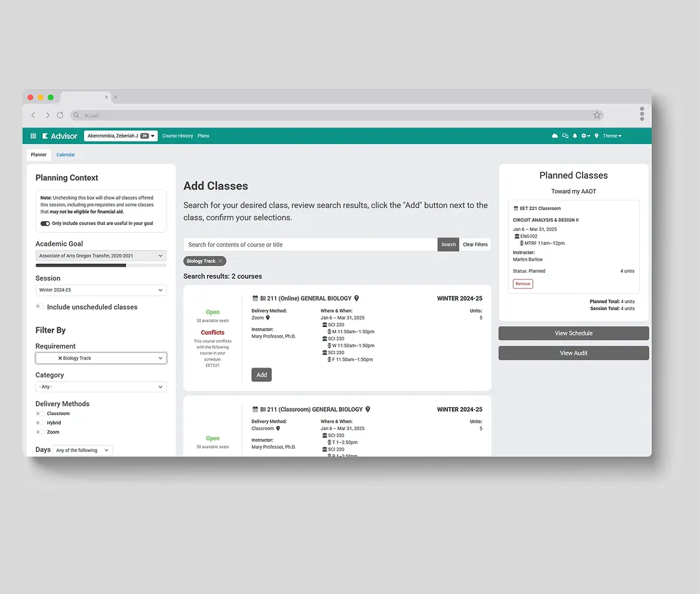Open the Days 'Any of the following' dropdown
700x594 pixels.
[82, 450]
